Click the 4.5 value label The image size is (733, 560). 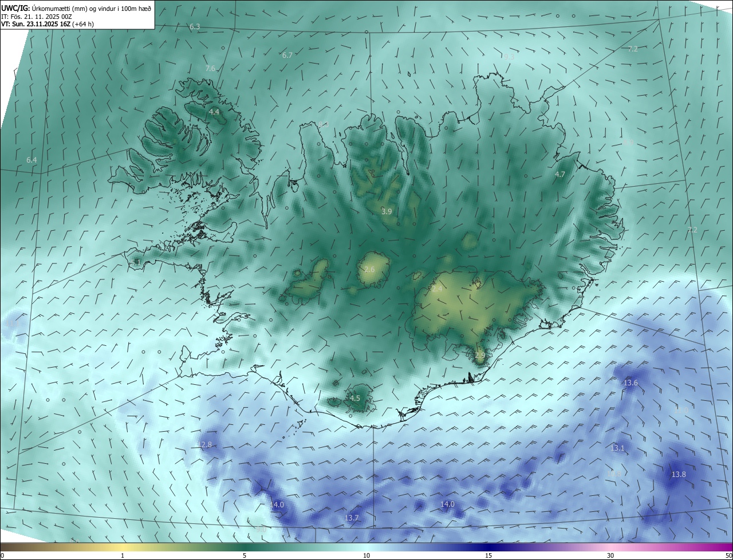[x=355, y=398]
